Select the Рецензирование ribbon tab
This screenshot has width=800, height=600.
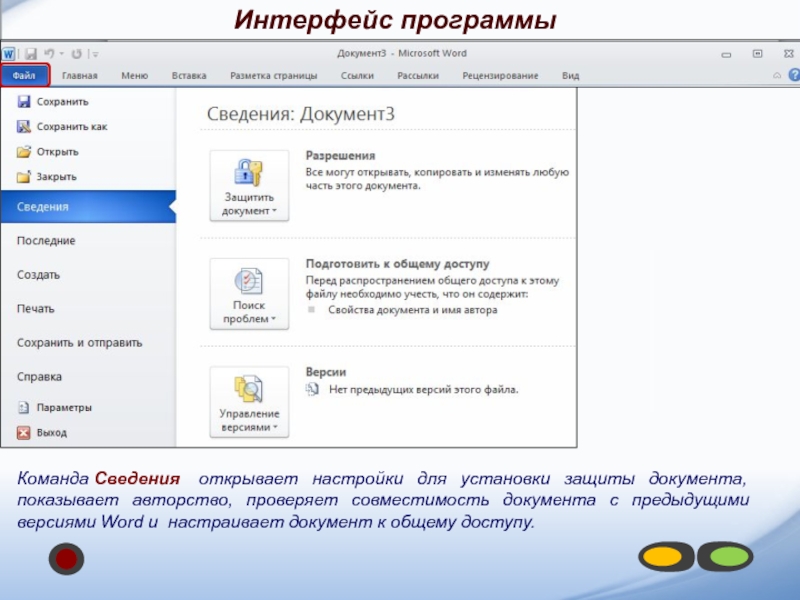[x=500, y=75]
